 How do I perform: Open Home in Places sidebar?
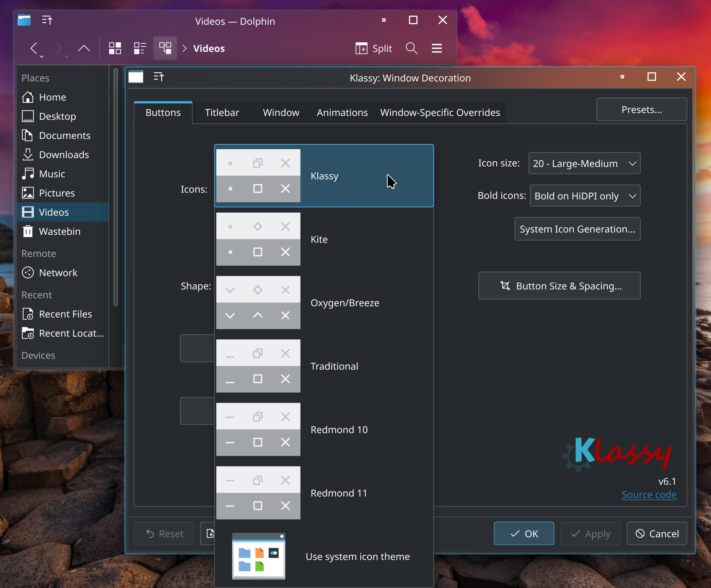(63, 97)
